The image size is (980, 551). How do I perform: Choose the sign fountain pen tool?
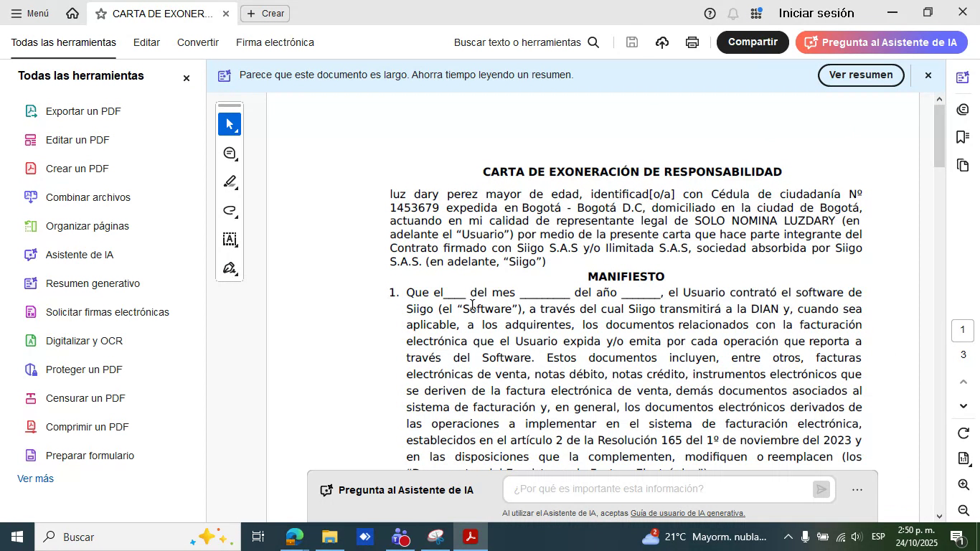(x=230, y=268)
